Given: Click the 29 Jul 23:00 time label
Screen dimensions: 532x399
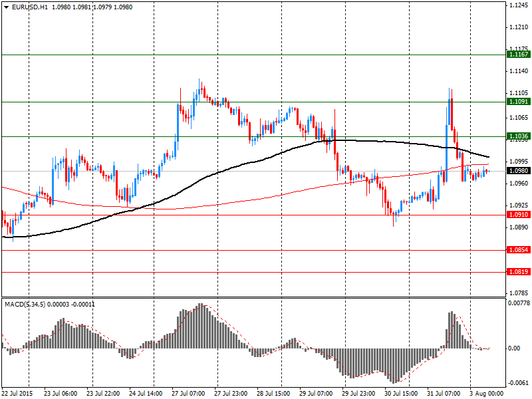Looking at the screenshot, I should click(x=358, y=394).
